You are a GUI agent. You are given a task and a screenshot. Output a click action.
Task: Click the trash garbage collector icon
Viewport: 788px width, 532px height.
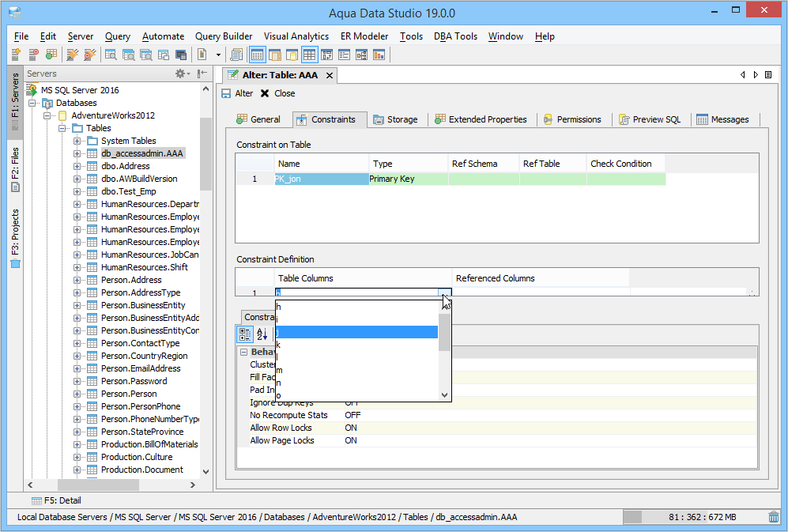[773, 517]
